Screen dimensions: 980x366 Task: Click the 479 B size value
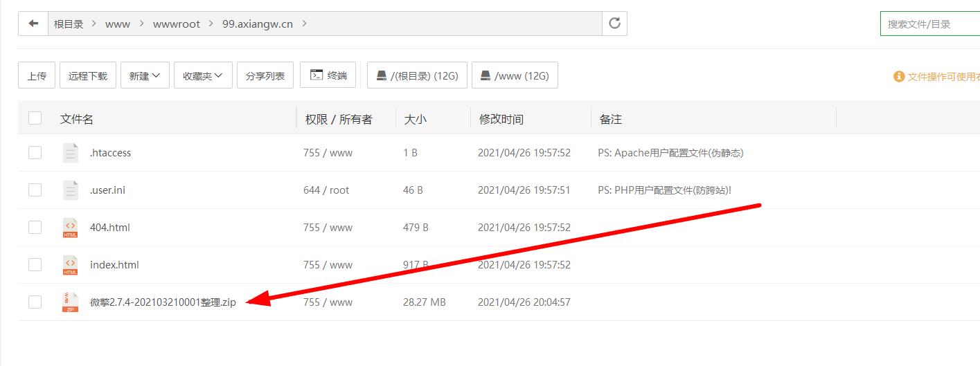point(416,227)
